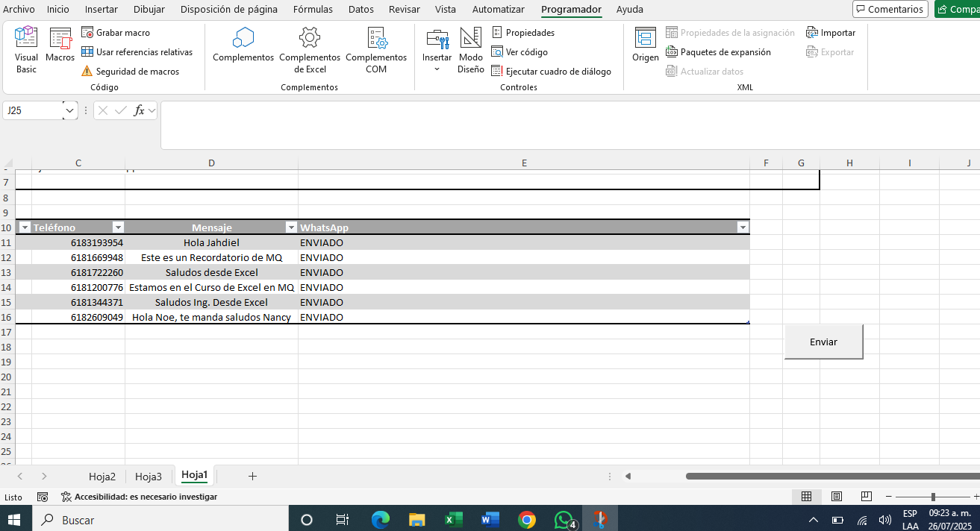Screen dimensions: 980x531
Task: Expand the Insertar controls dropdown
Action: coord(437,69)
